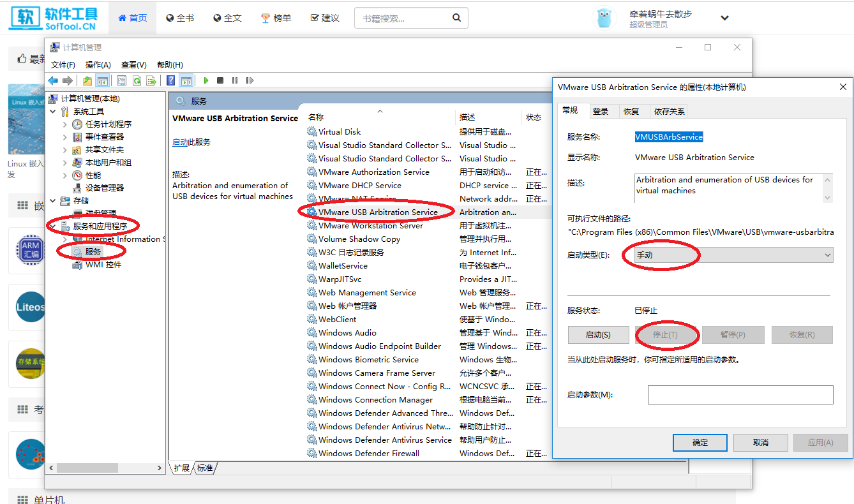
Task: Click the Forward arrow in Computer Management toolbar
Action: (67, 80)
